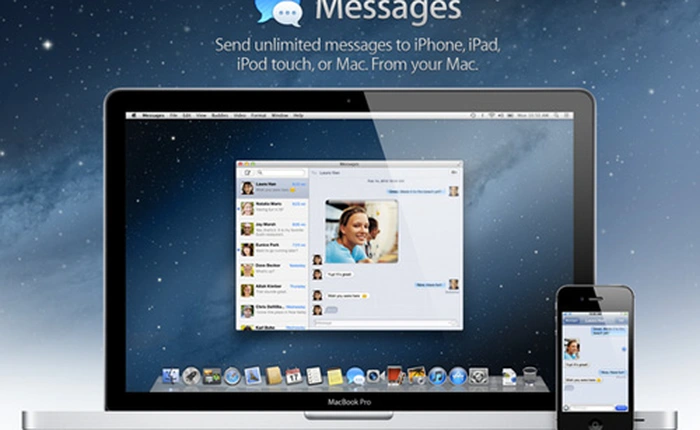Open Buddies menu

pyautogui.click(x=220, y=115)
